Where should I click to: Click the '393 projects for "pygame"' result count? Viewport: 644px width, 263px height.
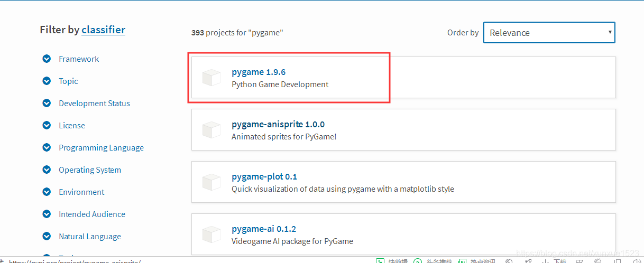coord(237,33)
